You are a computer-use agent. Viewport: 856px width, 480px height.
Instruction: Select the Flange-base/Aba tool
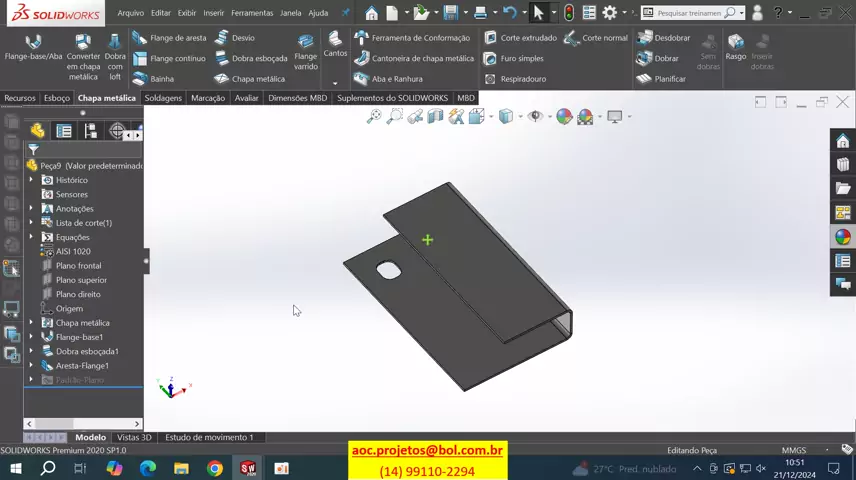33,48
